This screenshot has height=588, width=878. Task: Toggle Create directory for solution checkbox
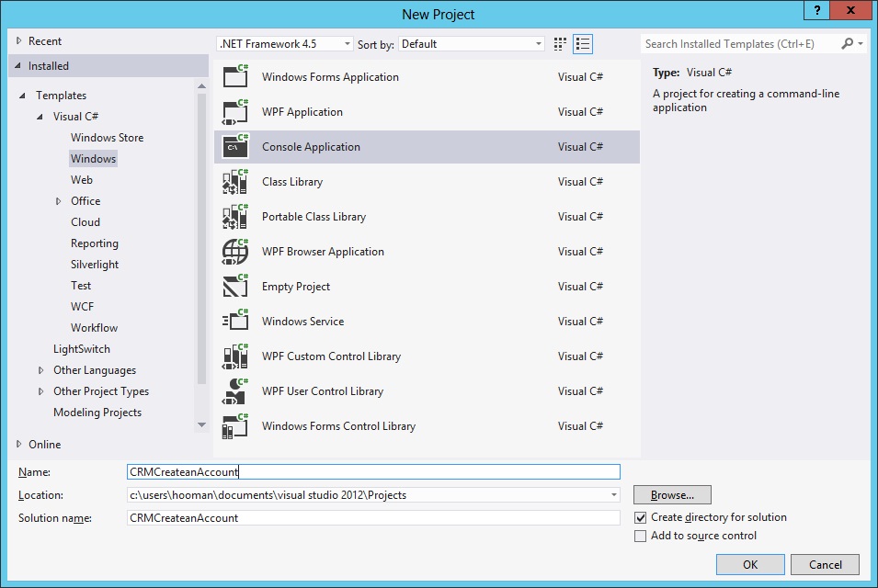pyautogui.click(x=640, y=517)
